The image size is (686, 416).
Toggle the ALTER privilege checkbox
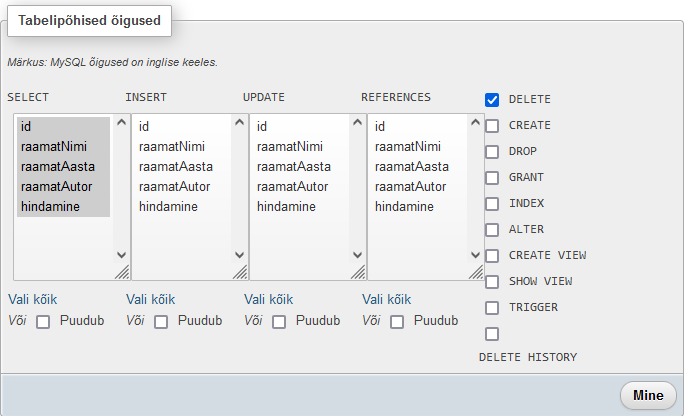point(493,230)
